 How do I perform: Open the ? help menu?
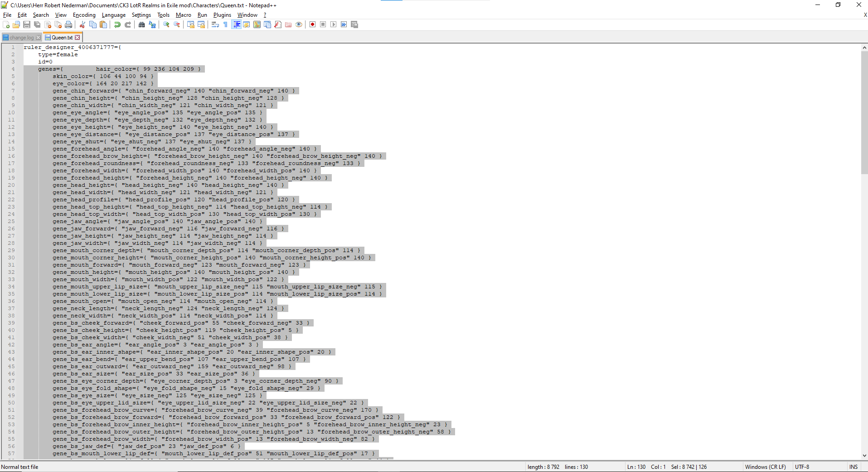[x=265, y=15]
